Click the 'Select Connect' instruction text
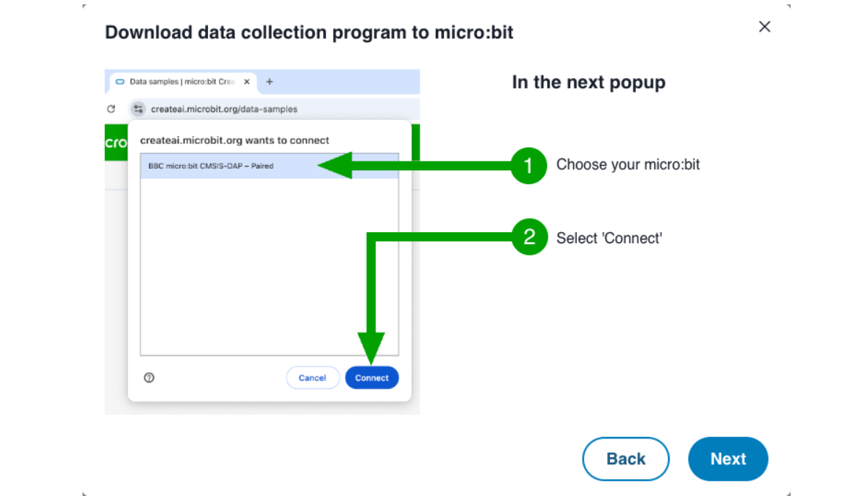The width and height of the screenshot is (868, 504). tap(609, 238)
